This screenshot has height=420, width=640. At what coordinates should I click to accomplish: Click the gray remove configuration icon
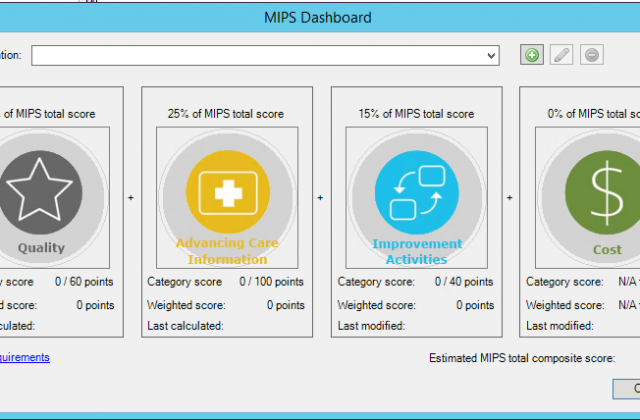click(x=591, y=55)
